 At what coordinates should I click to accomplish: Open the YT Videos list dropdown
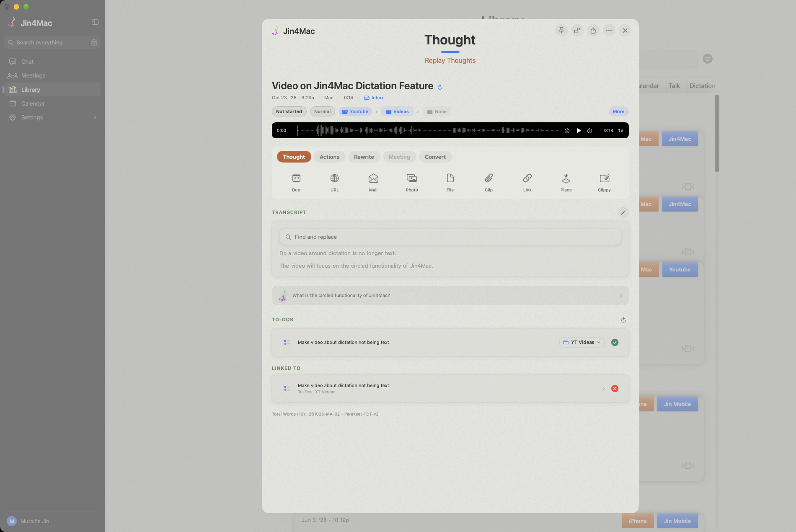581,342
